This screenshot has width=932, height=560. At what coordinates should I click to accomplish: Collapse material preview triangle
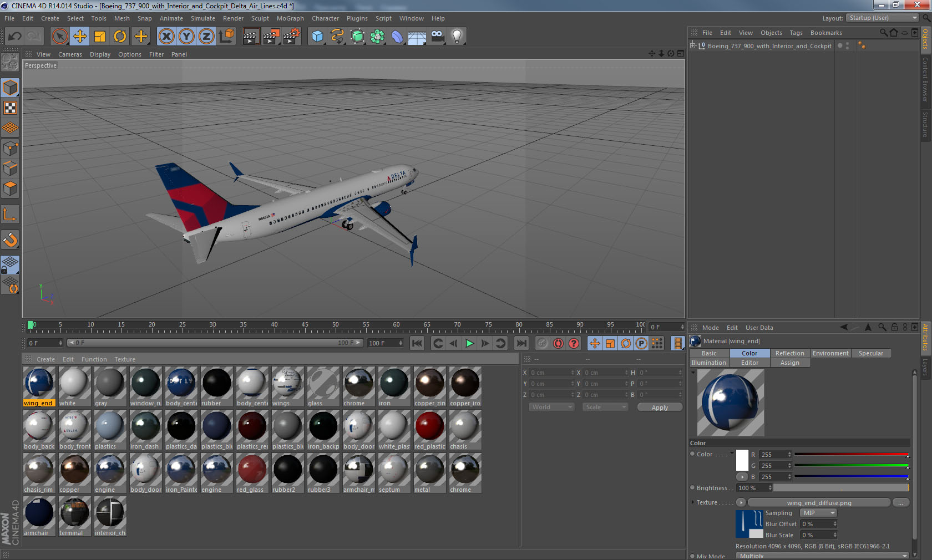pyautogui.click(x=693, y=373)
